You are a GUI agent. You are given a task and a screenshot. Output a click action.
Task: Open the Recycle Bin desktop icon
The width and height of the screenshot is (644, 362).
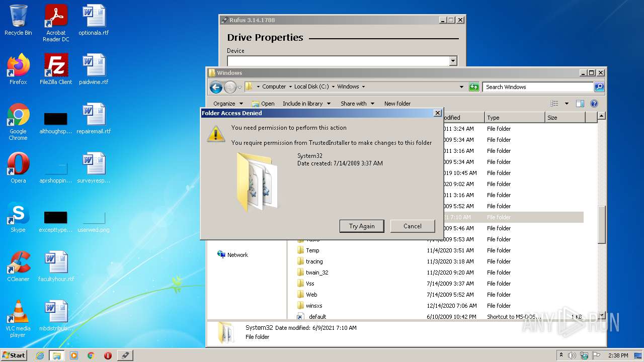pos(18,20)
